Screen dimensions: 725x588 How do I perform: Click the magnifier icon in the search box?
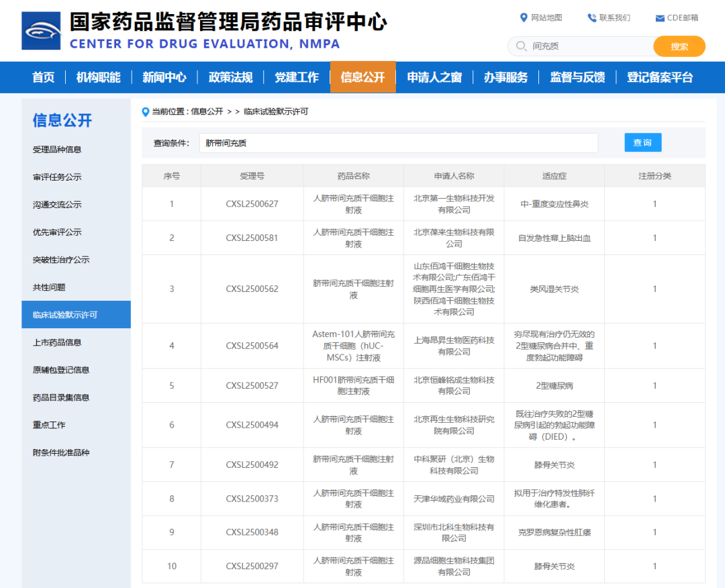click(x=520, y=46)
